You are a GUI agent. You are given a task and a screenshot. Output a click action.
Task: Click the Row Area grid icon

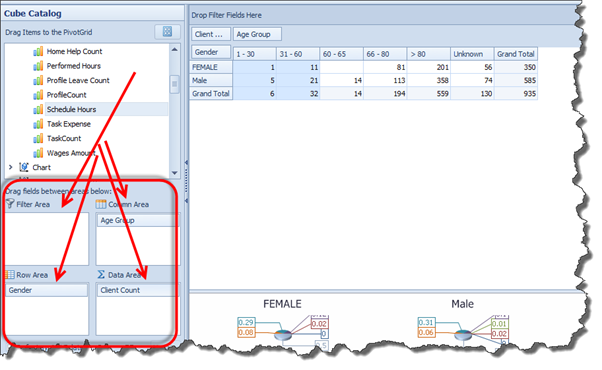click(10, 275)
